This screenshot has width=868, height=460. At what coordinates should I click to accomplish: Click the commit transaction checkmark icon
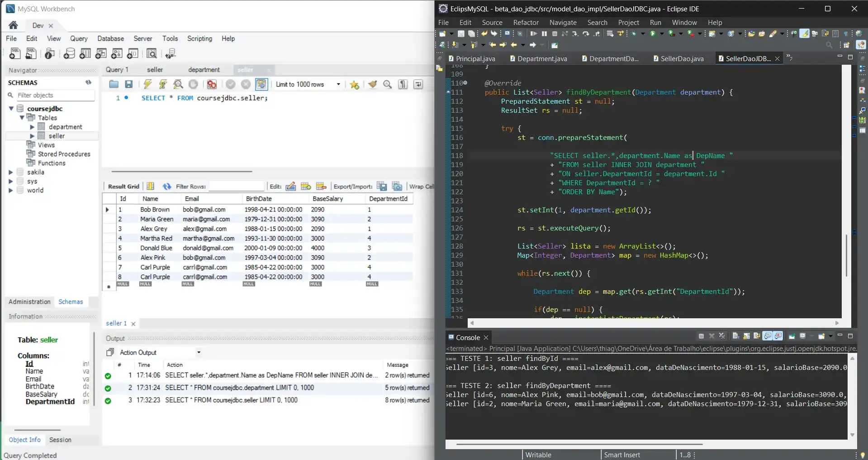[x=231, y=84]
